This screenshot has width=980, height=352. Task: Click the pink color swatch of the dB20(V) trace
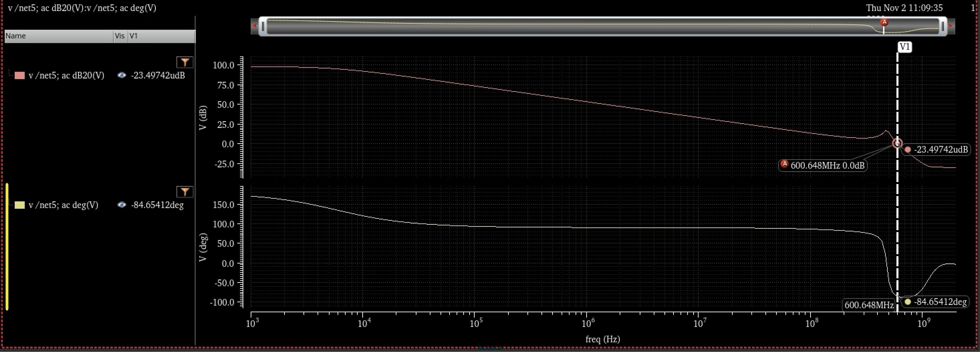[x=20, y=75]
